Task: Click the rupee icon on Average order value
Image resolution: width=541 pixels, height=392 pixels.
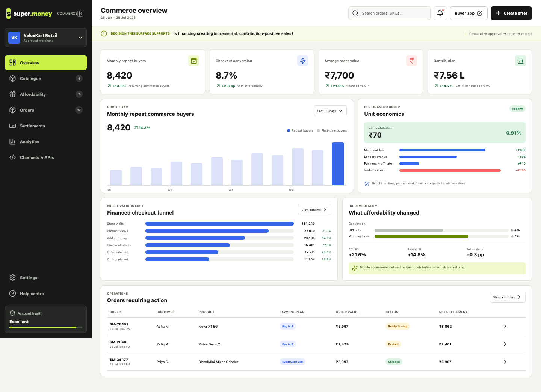Action: (x=411, y=61)
